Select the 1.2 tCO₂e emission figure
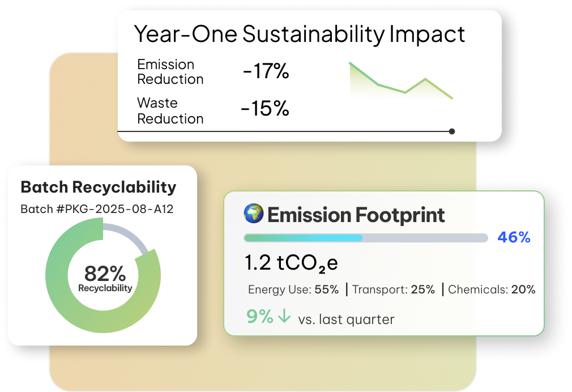 pyautogui.click(x=291, y=263)
